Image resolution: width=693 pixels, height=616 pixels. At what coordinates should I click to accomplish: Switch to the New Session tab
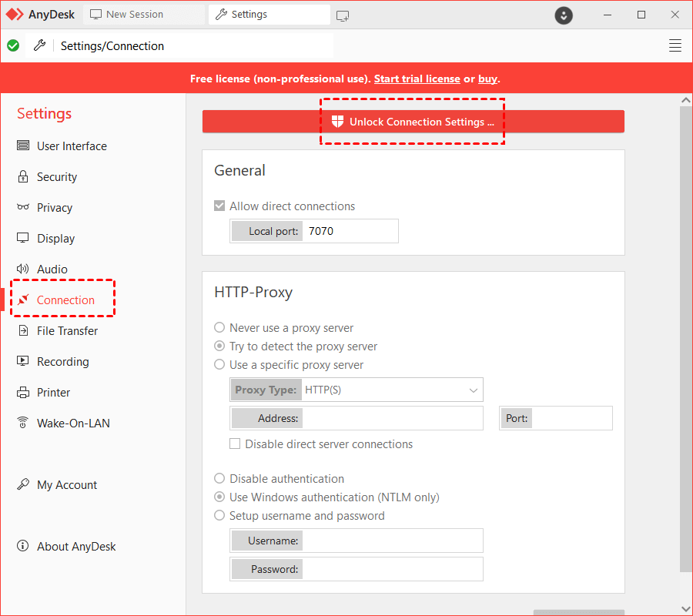click(x=144, y=15)
